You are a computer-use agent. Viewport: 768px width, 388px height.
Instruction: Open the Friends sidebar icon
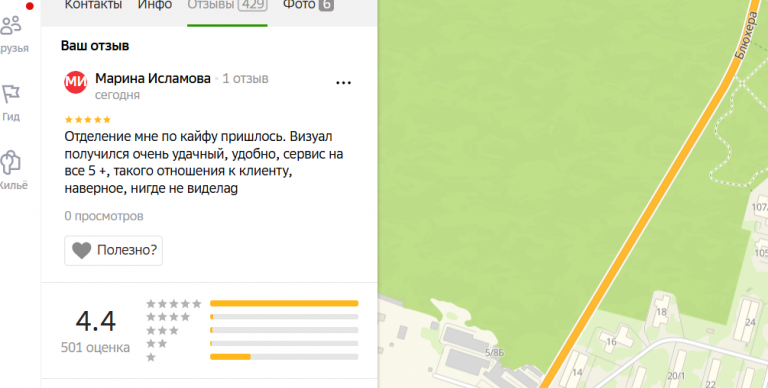(x=11, y=25)
